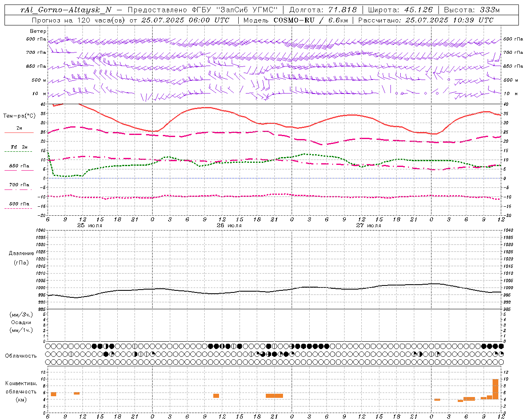This screenshot has width=525, height=420.
Task: Click the '700 гПа' temperature legend entry
Action: point(19,185)
